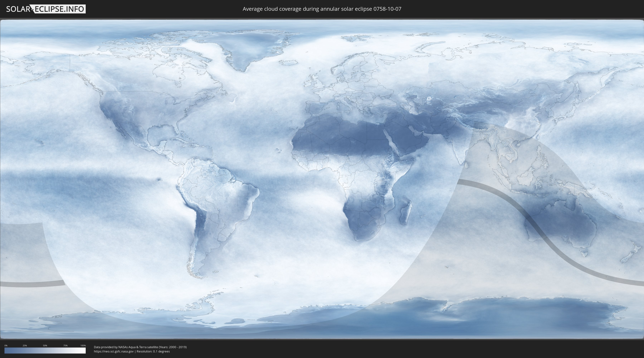Click the 75% legend label
The width and height of the screenshot is (644, 358).
(65, 345)
